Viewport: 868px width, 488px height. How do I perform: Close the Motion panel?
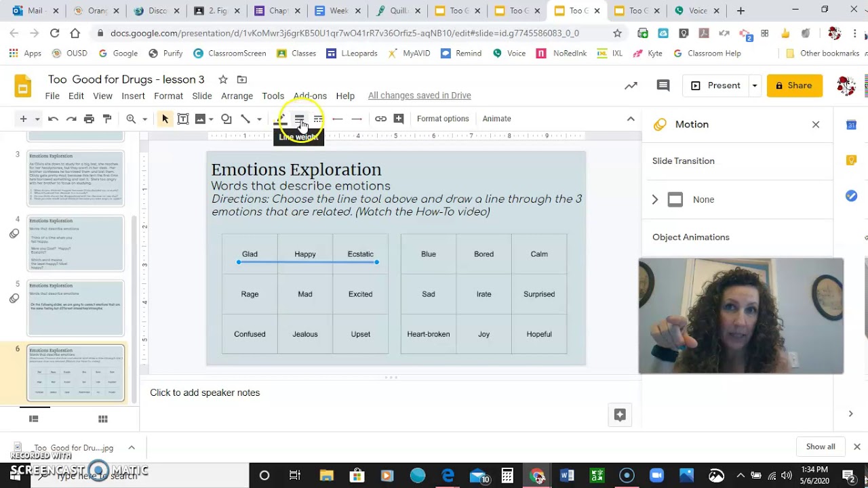click(816, 125)
